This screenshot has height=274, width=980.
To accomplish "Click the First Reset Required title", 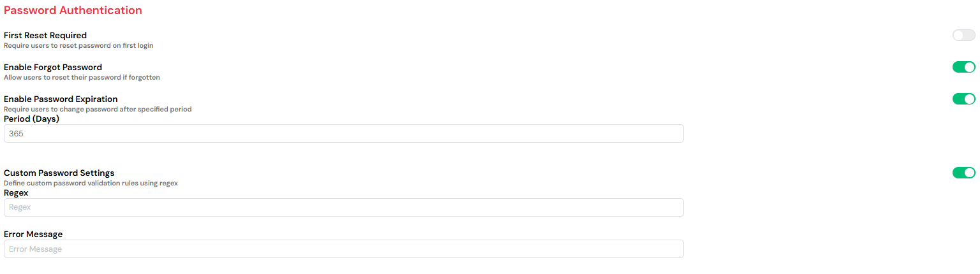I will [x=45, y=36].
